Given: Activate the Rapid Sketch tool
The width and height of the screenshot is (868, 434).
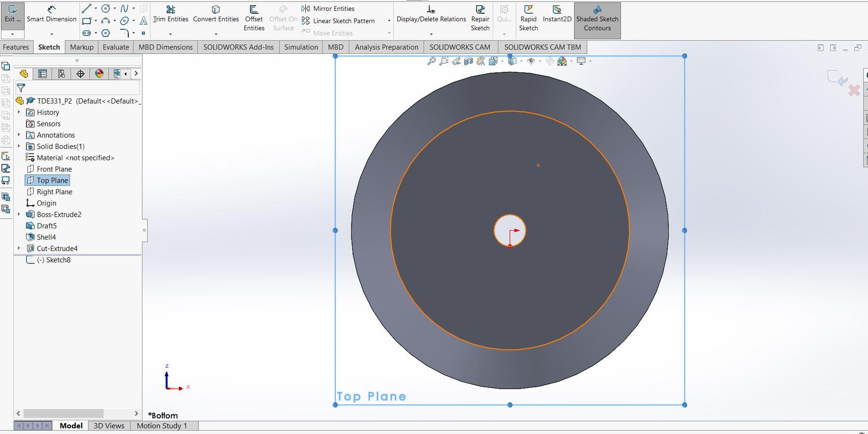Looking at the screenshot, I should pyautogui.click(x=528, y=18).
